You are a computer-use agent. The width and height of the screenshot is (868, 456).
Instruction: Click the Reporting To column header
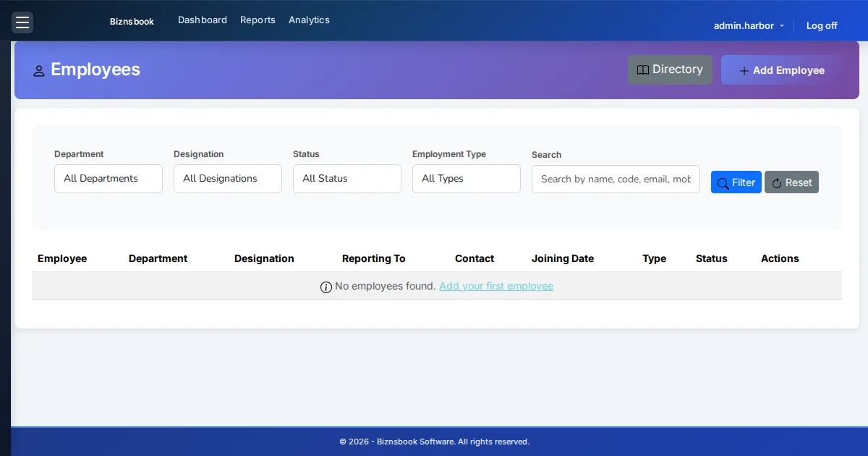(x=374, y=258)
